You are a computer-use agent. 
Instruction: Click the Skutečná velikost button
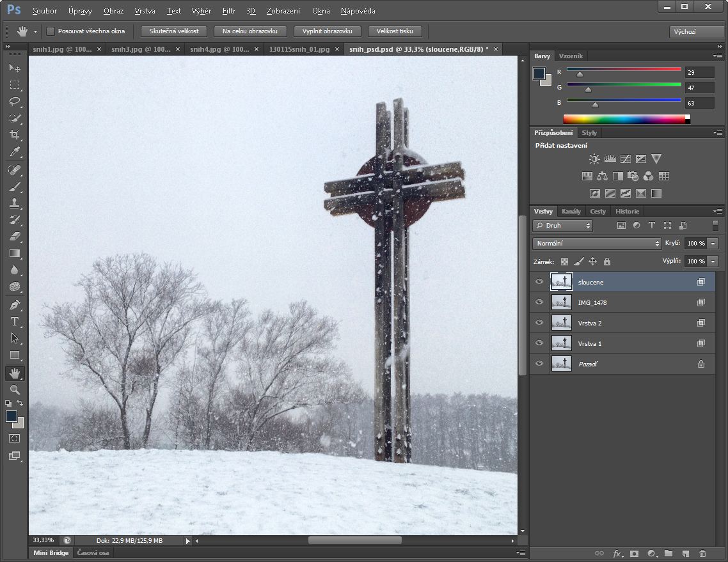pyautogui.click(x=174, y=31)
